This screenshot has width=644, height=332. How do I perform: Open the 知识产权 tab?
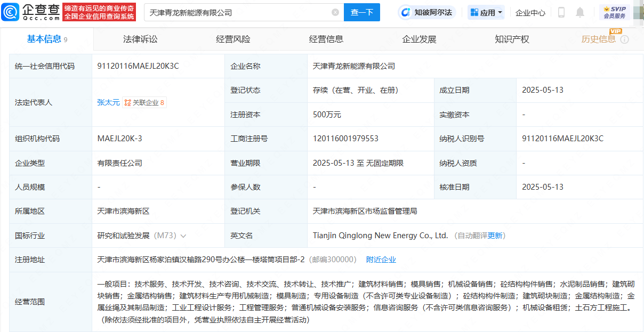point(511,38)
